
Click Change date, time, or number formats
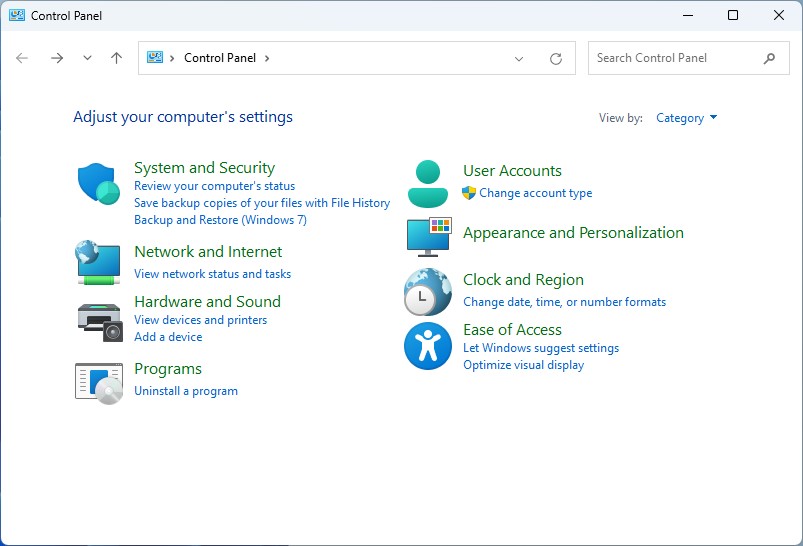564,302
